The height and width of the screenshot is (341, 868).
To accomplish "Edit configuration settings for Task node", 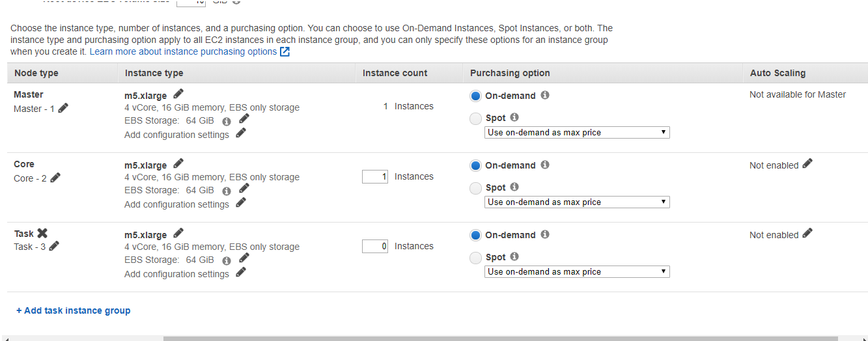I will 241,273.
